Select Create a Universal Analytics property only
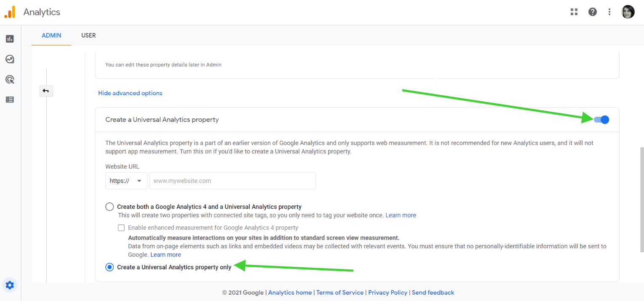 point(110,267)
